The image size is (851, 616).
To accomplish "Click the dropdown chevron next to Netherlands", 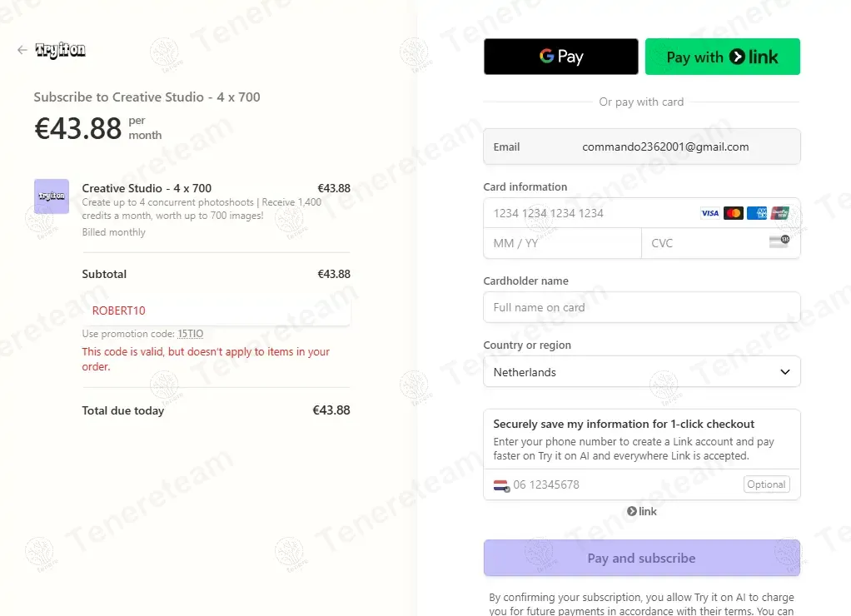I will (784, 372).
